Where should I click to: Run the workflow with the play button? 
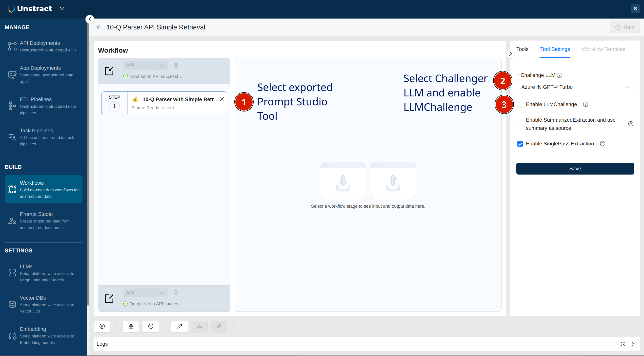click(x=102, y=326)
